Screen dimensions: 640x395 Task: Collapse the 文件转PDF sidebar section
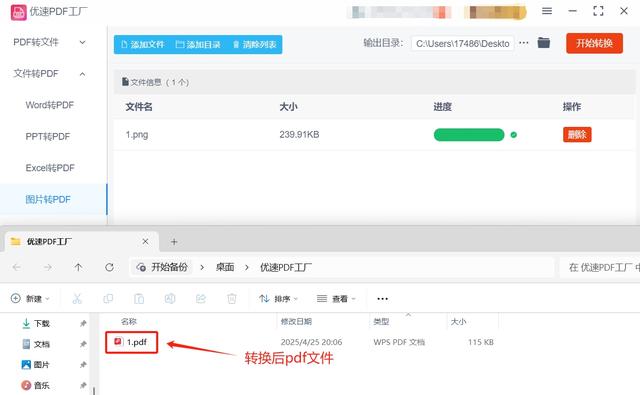pos(49,73)
